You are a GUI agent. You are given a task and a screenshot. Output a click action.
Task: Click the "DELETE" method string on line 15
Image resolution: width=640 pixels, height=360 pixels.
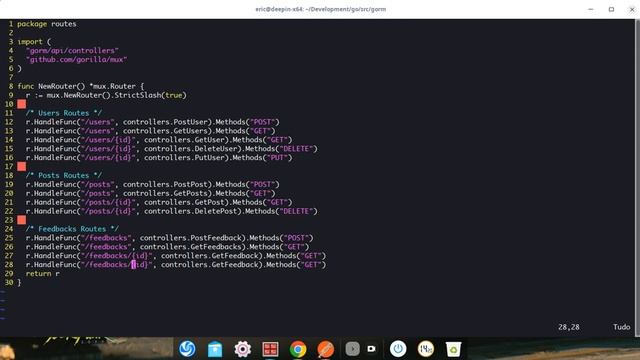pyautogui.click(x=296, y=149)
